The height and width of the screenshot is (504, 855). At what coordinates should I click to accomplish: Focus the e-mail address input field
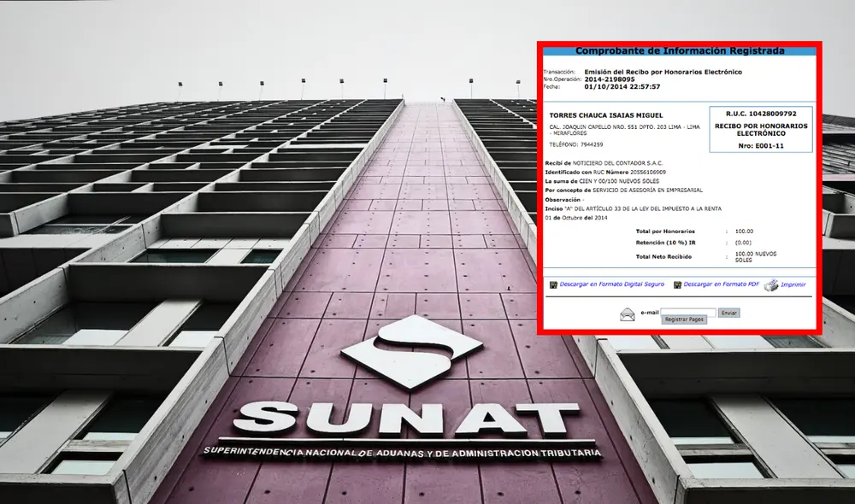(x=687, y=313)
